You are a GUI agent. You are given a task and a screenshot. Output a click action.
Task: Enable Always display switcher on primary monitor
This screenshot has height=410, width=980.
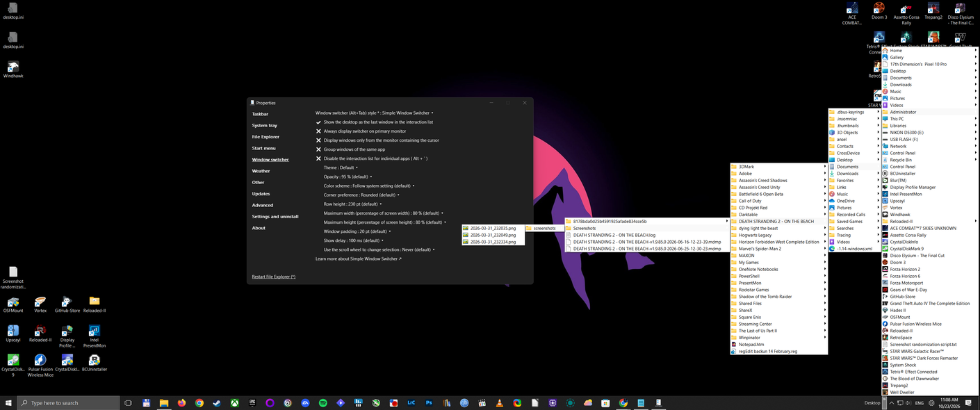pos(361,131)
